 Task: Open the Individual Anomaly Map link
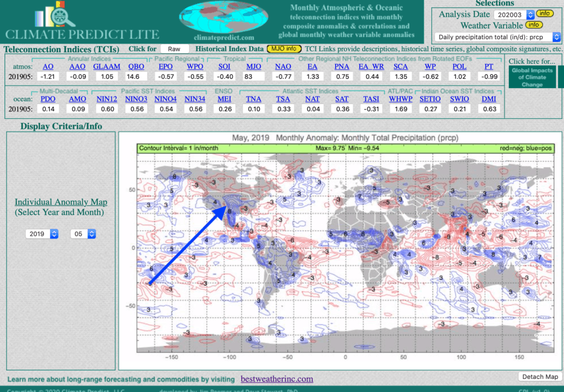(61, 202)
